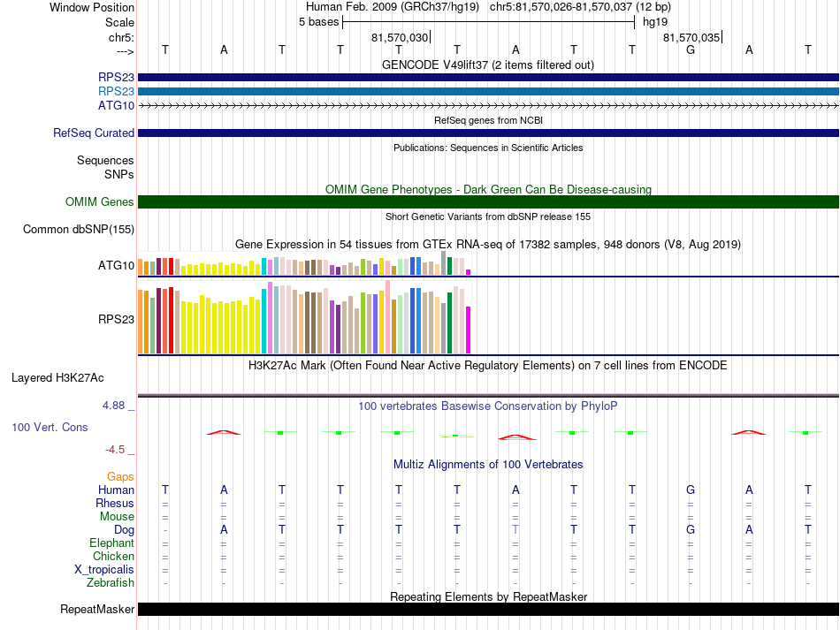The height and width of the screenshot is (630, 840).
Task: Click the Human species label
Action: (x=116, y=490)
